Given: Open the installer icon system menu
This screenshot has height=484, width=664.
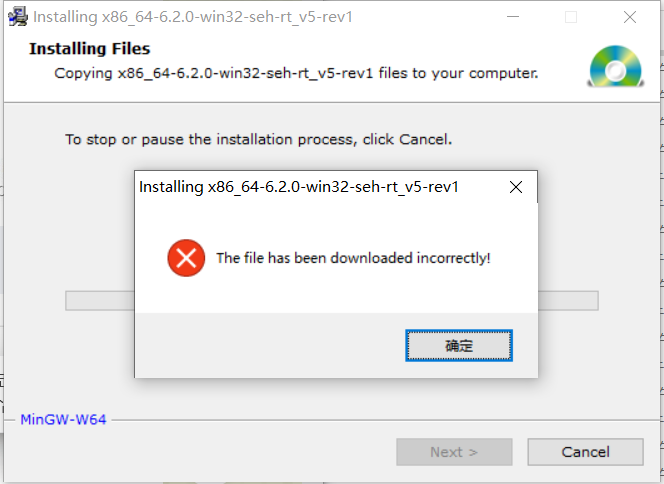Looking at the screenshot, I should click(17, 17).
